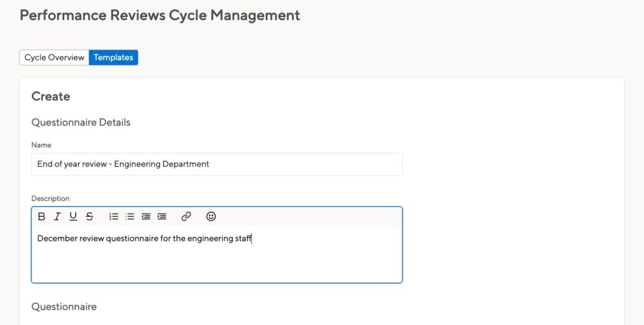Screen dimensions: 644x325
Task: Click the Questionnaire section heading
Action: point(64,307)
